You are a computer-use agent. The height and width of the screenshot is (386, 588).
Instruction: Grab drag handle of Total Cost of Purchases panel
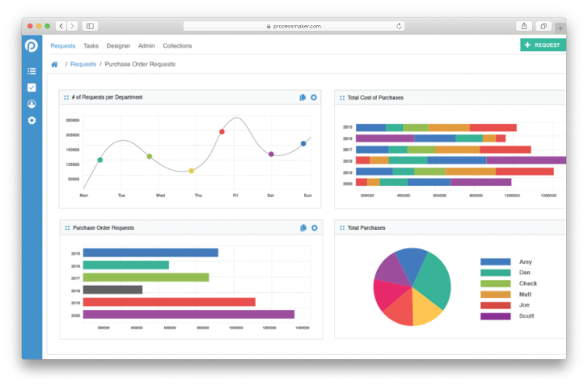tap(342, 98)
